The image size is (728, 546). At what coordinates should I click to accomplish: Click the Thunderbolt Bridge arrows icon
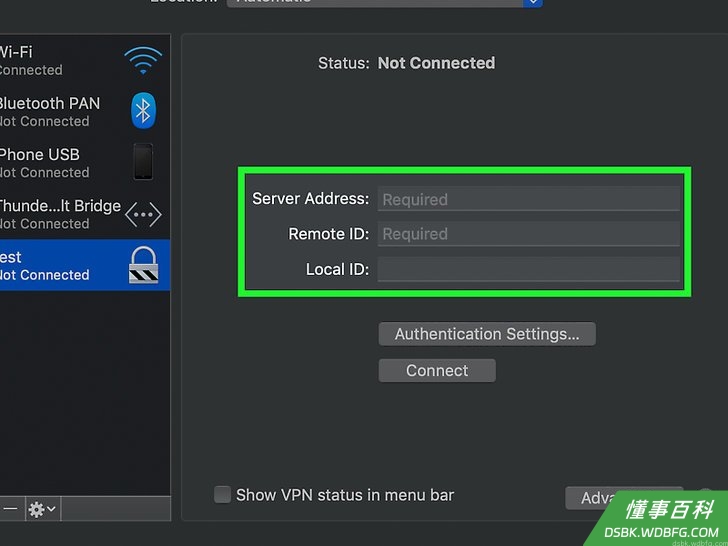point(143,214)
